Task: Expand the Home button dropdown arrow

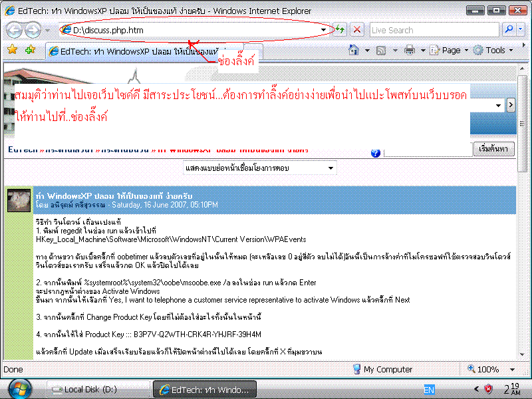Action: [367, 51]
